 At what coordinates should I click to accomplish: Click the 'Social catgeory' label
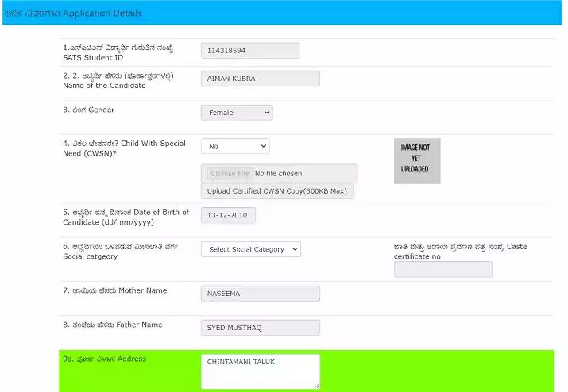[91, 256]
